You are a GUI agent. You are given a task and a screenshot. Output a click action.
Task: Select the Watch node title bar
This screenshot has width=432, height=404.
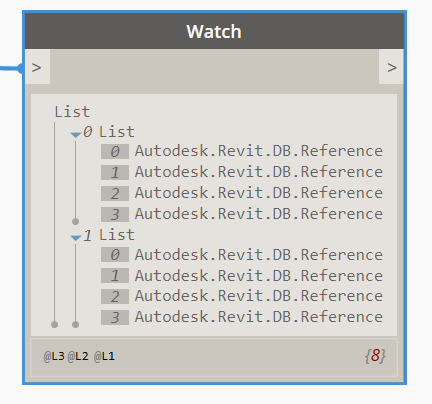[214, 31]
